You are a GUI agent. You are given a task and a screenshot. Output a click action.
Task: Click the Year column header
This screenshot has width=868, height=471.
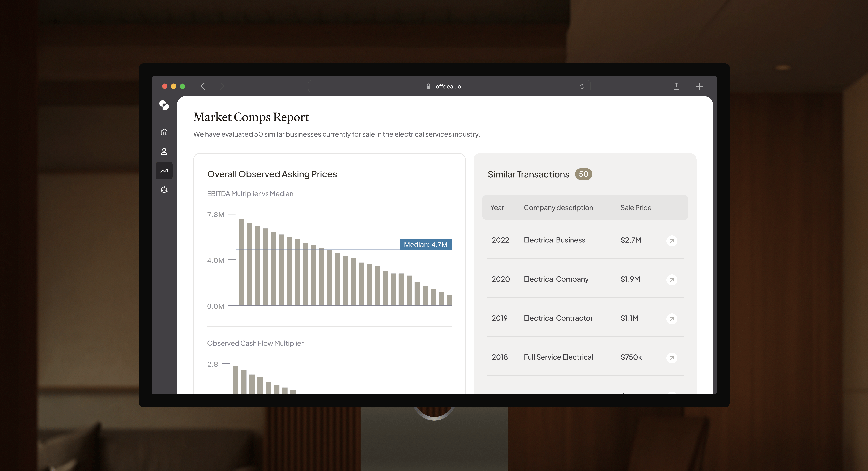point(497,208)
